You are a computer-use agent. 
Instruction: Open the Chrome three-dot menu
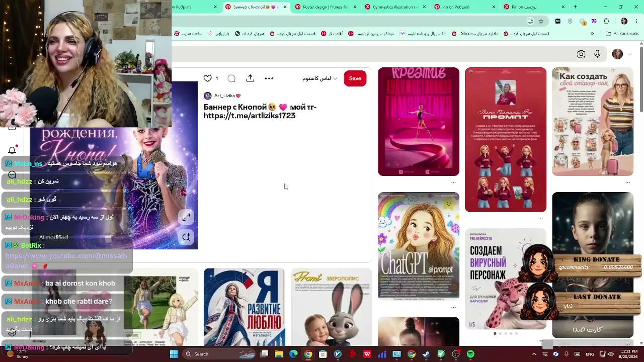coord(635,21)
